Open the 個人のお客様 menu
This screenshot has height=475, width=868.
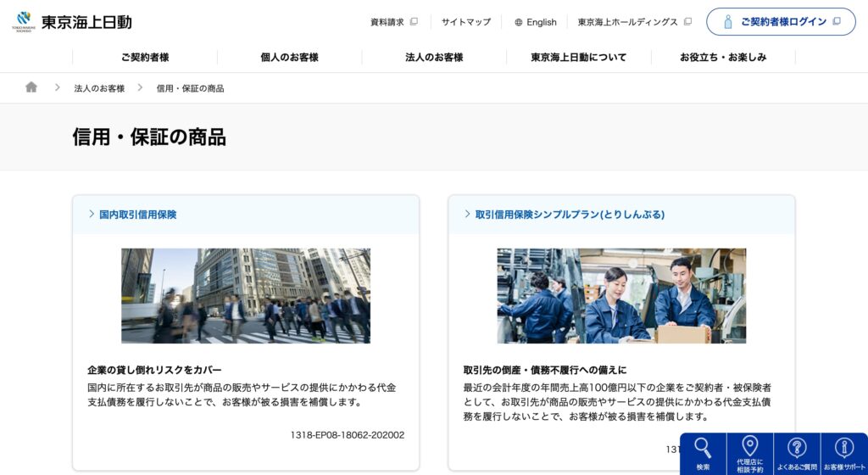tap(290, 57)
